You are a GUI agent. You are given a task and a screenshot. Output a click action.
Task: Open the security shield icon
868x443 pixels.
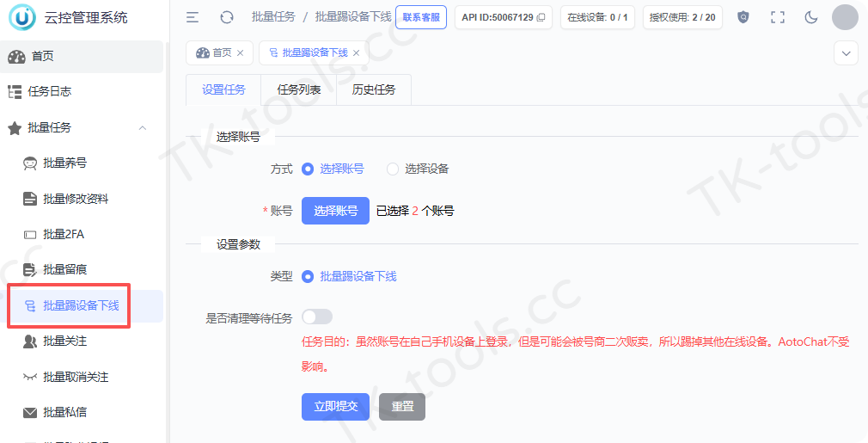tap(743, 17)
